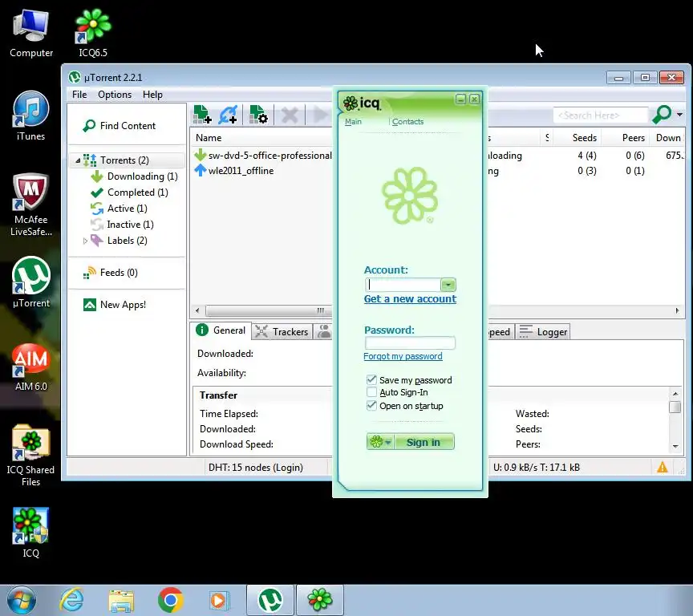The height and width of the screenshot is (616, 693).
Task: Click the ICQ Sign in button
Action: pyautogui.click(x=423, y=442)
